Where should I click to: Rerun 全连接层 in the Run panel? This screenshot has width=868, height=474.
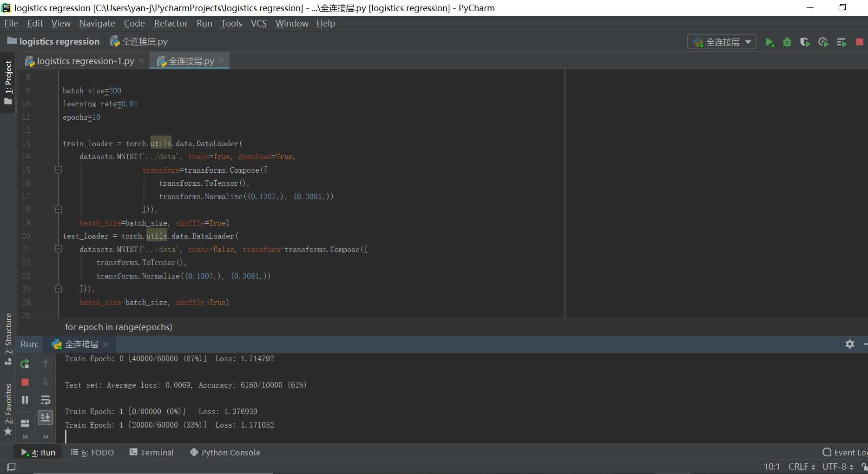(x=25, y=364)
